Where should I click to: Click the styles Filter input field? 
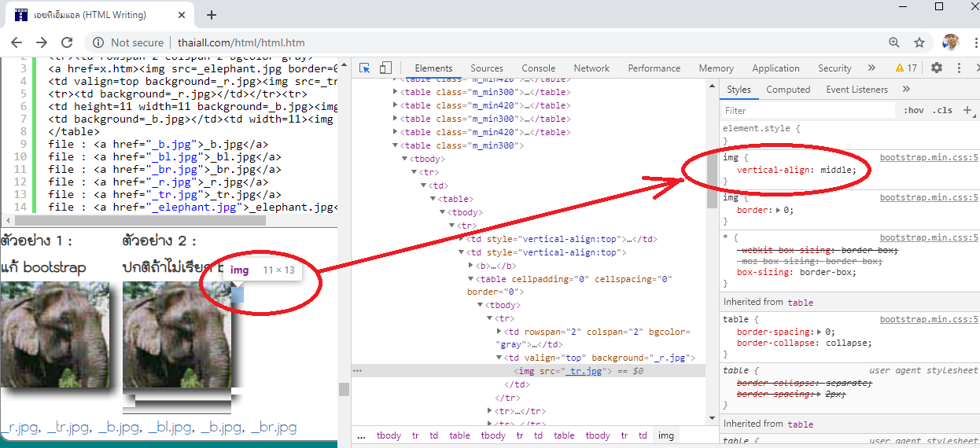coord(806,111)
